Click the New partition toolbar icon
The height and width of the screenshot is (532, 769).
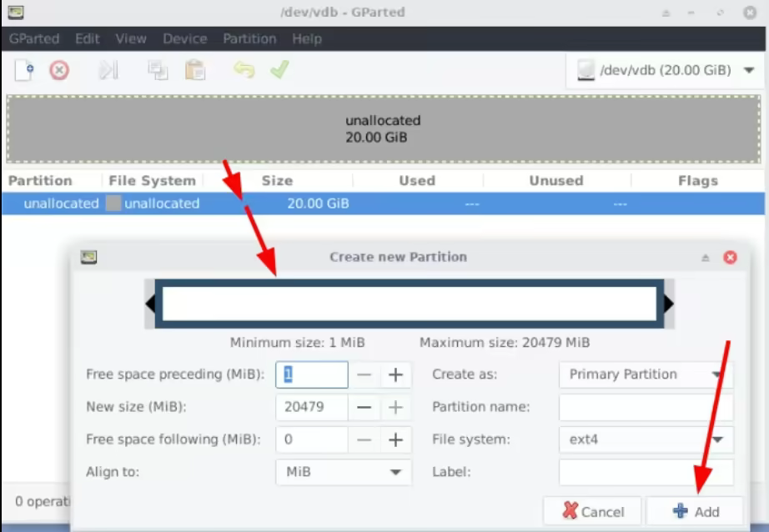[24, 71]
